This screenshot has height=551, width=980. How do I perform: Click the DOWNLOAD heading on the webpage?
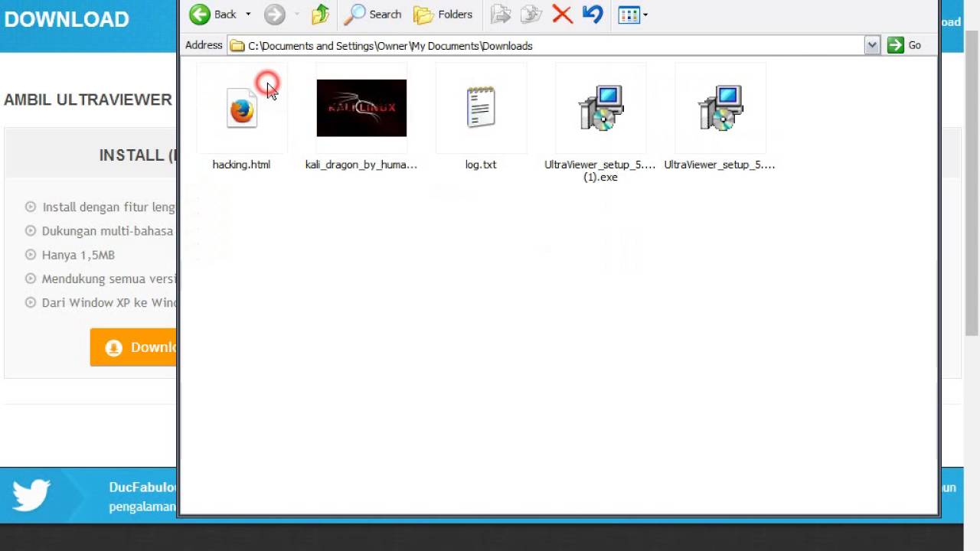67,20
